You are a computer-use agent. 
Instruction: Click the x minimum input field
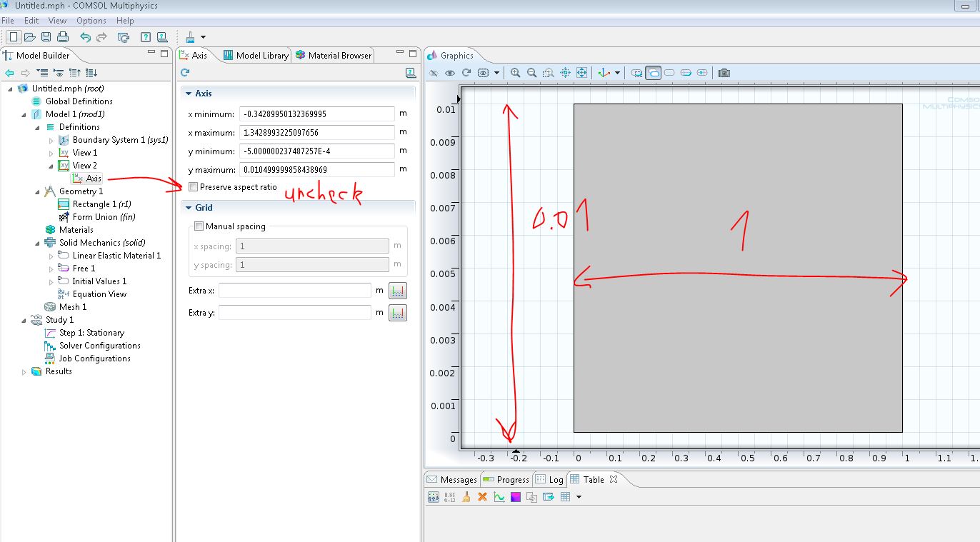pos(317,114)
